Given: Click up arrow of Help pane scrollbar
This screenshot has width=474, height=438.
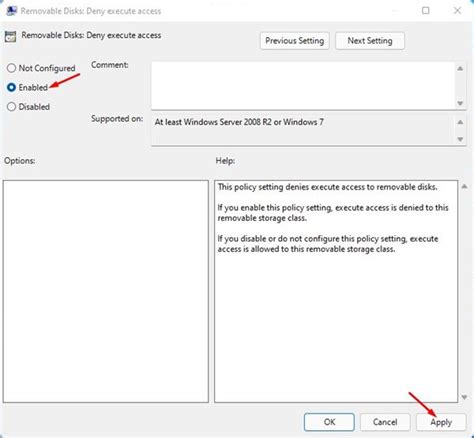Looking at the screenshot, I should coord(464,186).
